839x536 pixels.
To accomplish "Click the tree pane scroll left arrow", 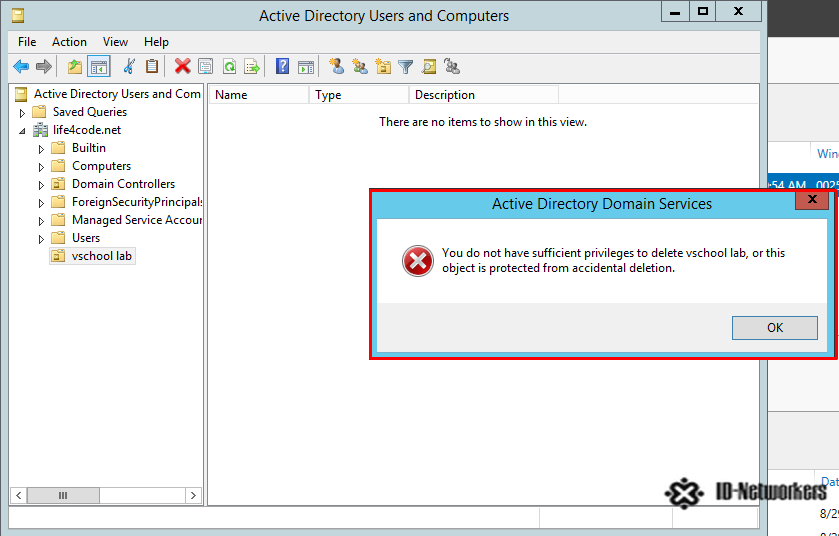I will pyautogui.click(x=19, y=496).
